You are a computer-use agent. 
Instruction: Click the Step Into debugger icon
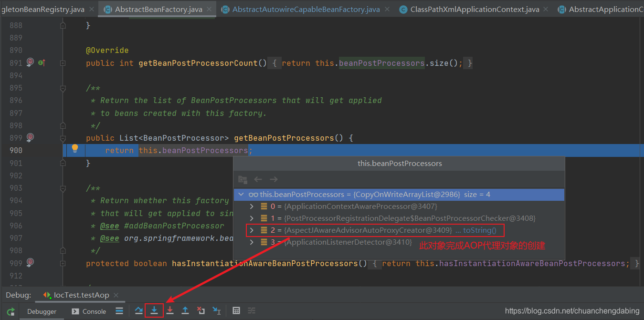154,310
